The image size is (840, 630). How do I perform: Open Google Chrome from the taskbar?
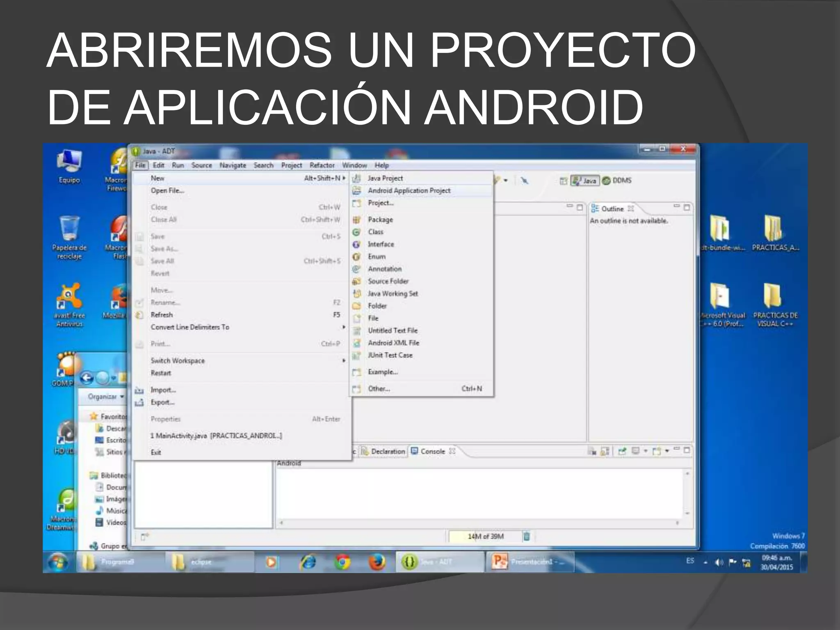[342, 562]
